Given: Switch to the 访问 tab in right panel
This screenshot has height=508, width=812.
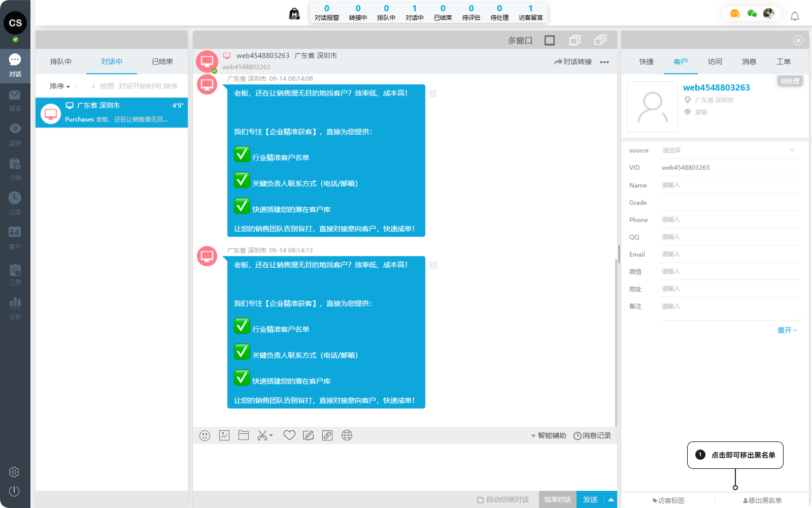Looking at the screenshot, I should 715,61.
